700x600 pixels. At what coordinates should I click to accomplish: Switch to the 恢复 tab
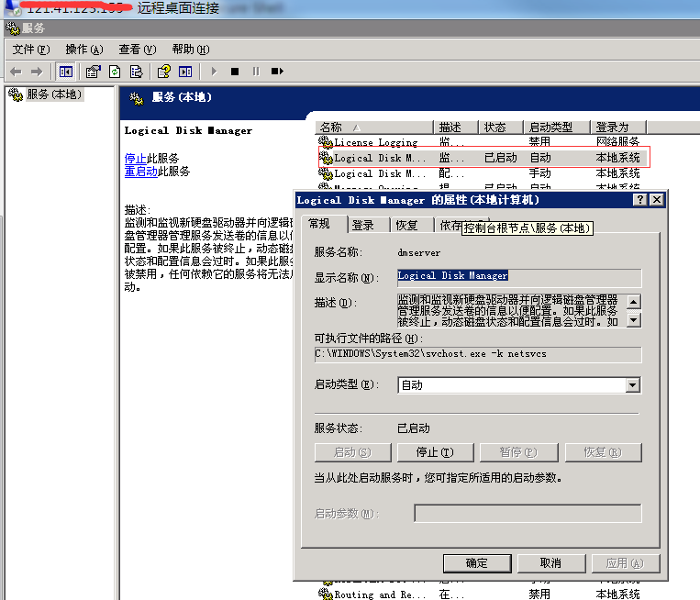pyautogui.click(x=406, y=225)
